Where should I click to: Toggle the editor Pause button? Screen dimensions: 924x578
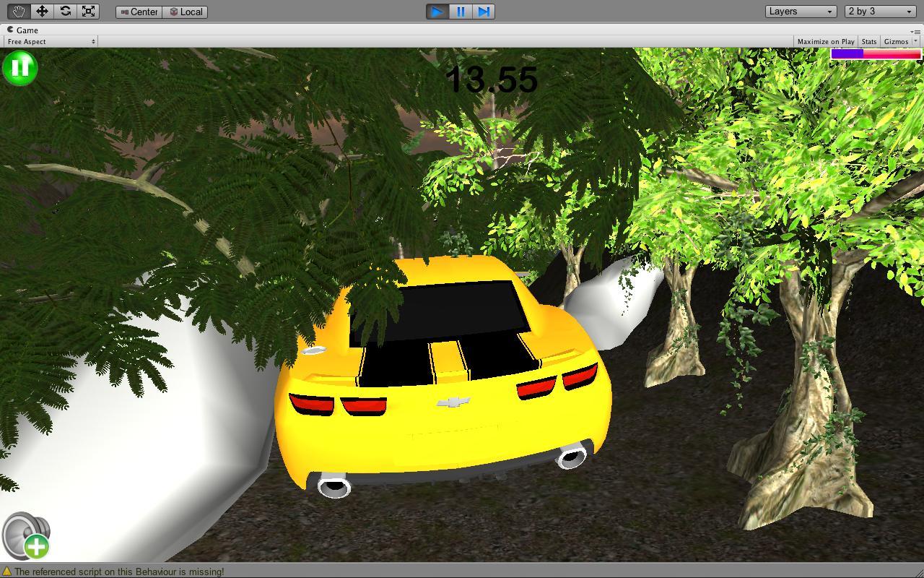[461, 12]
